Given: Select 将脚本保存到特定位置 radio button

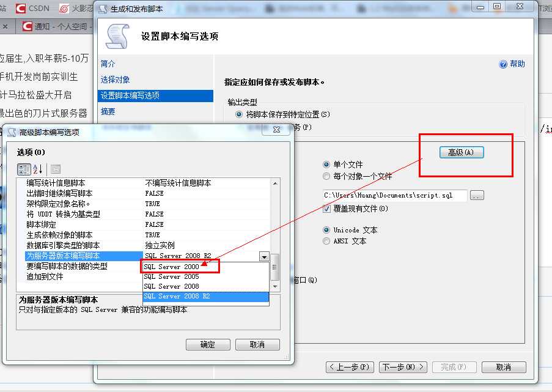Looking at the screenshot, I should click(239, 114).
